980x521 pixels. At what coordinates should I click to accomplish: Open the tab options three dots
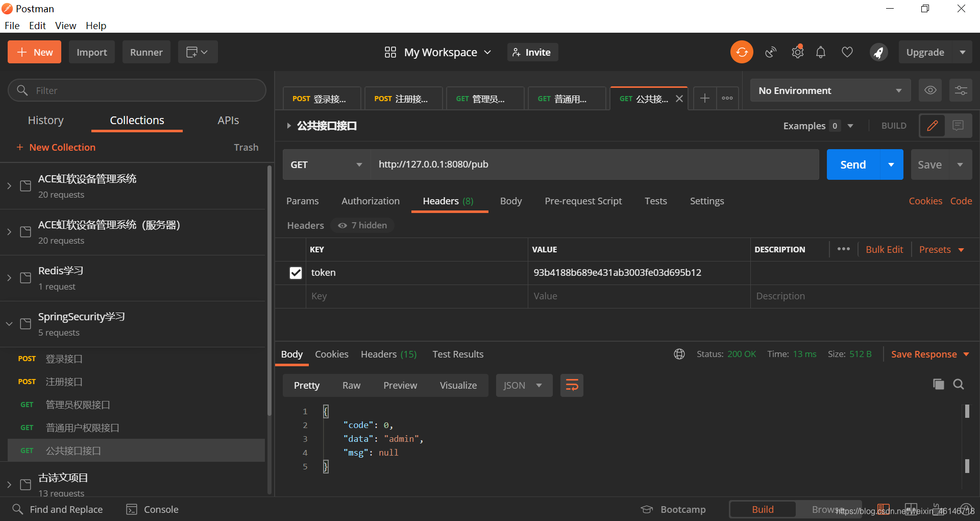point(727,98)
